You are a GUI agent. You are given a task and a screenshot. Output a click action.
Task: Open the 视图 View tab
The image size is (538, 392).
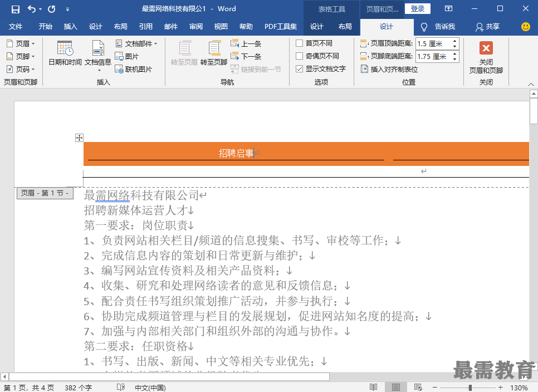click(221, 27)
